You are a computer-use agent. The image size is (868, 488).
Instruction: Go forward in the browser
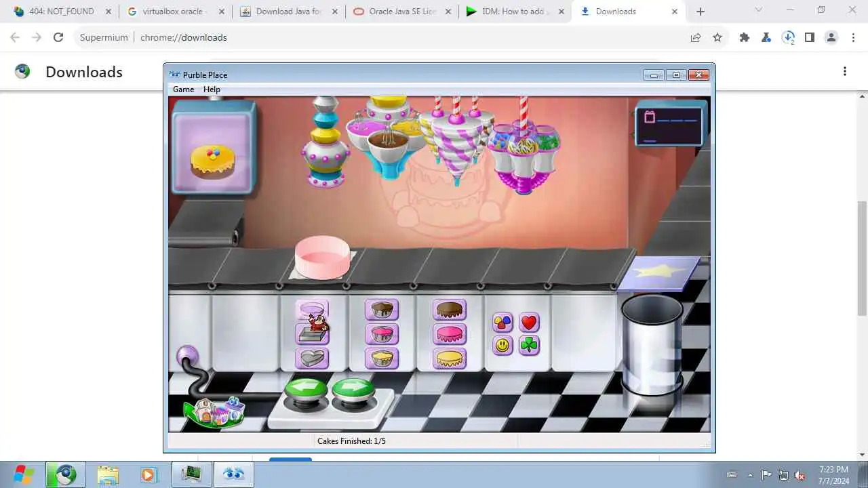37,37
